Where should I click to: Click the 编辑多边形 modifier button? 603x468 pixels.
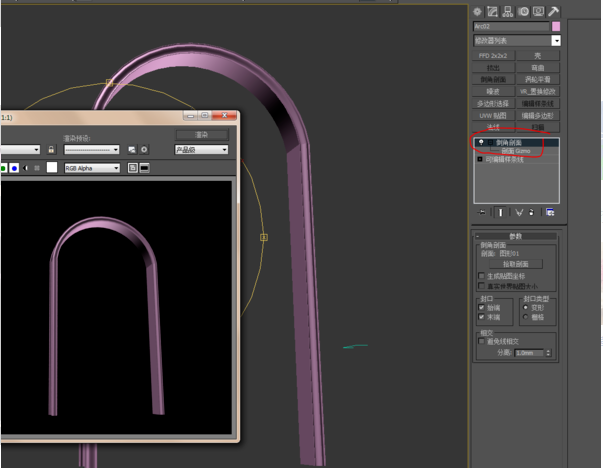click(x=538, y=115)
